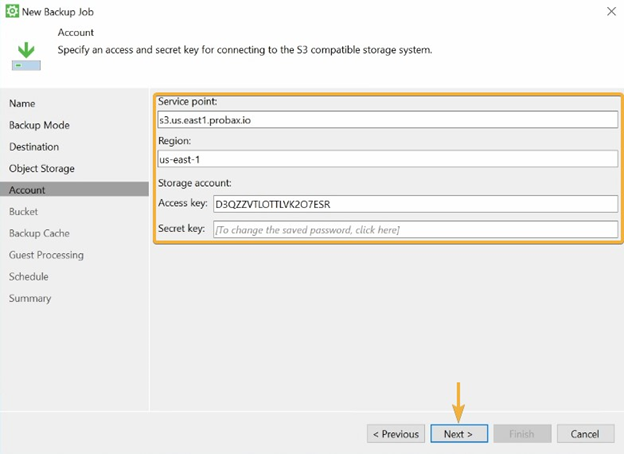Click into the Service point field
Screen dimensions: 624x454
[388, 120]
